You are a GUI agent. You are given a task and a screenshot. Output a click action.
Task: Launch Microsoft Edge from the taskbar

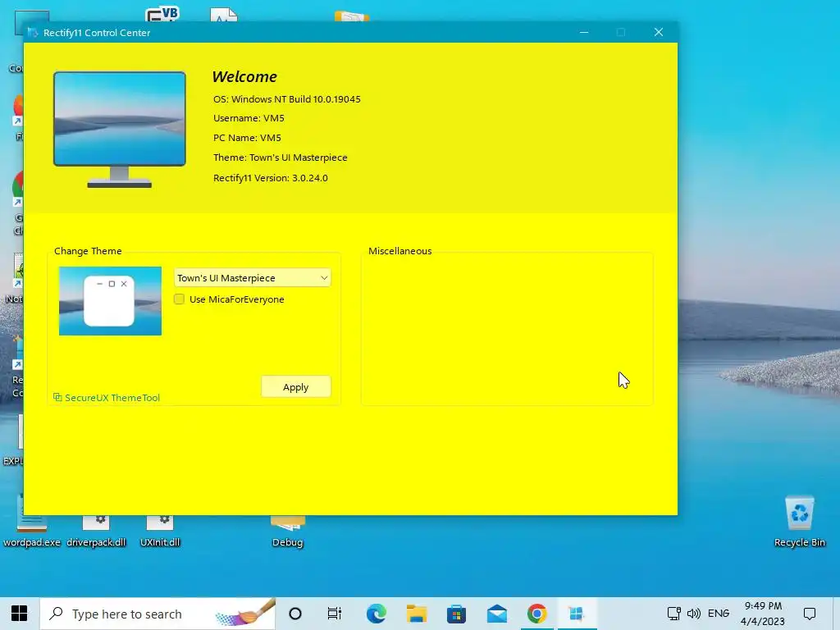coord(376,614)
